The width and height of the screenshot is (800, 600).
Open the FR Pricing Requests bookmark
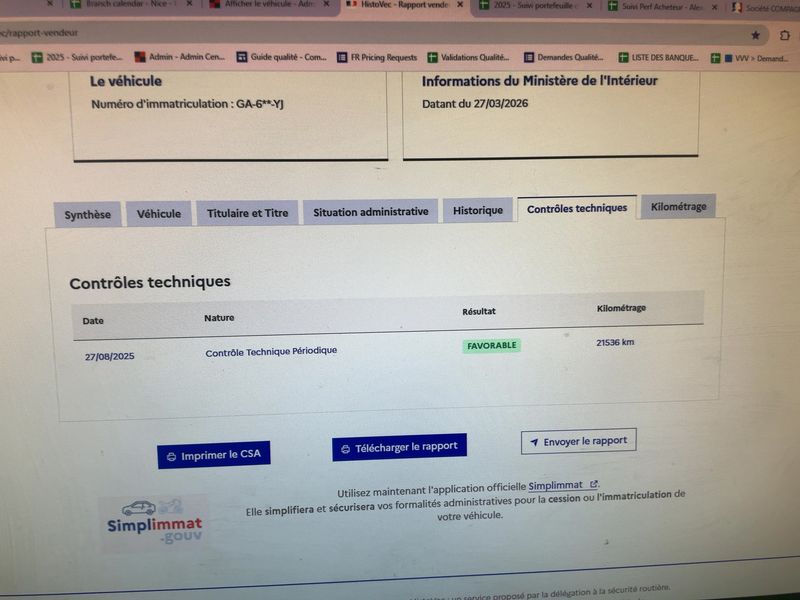tap(377, 57)
